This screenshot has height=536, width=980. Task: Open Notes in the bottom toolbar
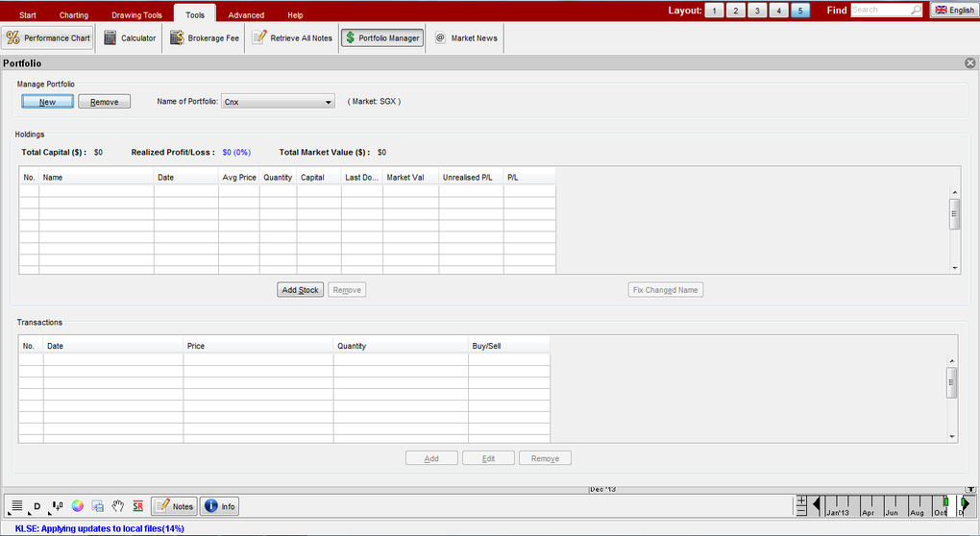pyautogui.click(x=174, y=506)
